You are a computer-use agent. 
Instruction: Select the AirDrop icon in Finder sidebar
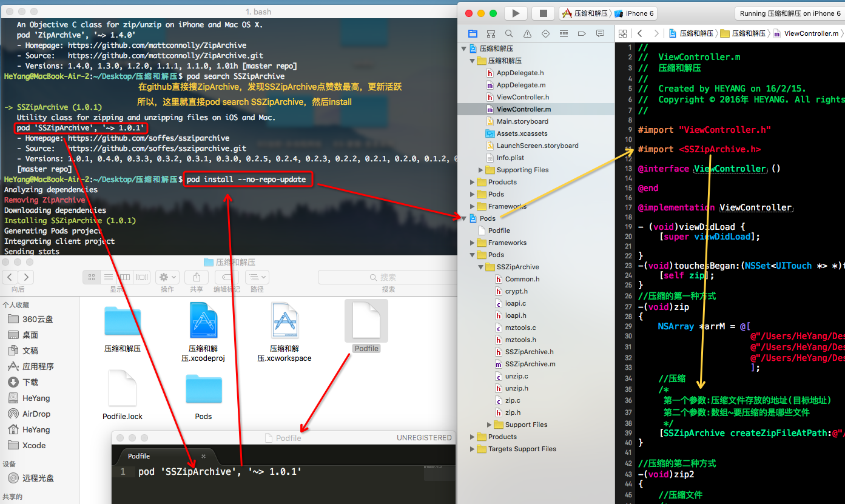pyautogui.click(x=13, y=414)
